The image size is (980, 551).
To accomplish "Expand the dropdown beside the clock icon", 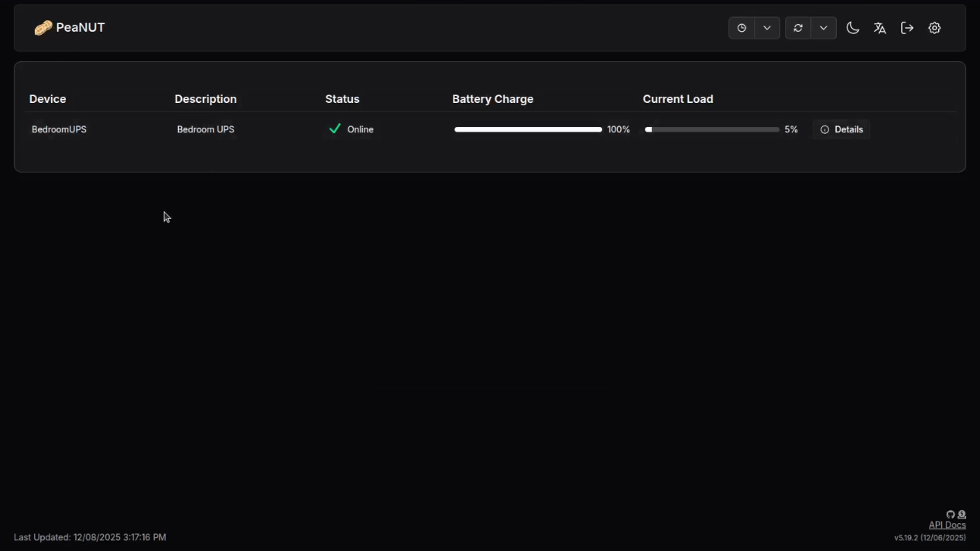I will click(767, 28).
